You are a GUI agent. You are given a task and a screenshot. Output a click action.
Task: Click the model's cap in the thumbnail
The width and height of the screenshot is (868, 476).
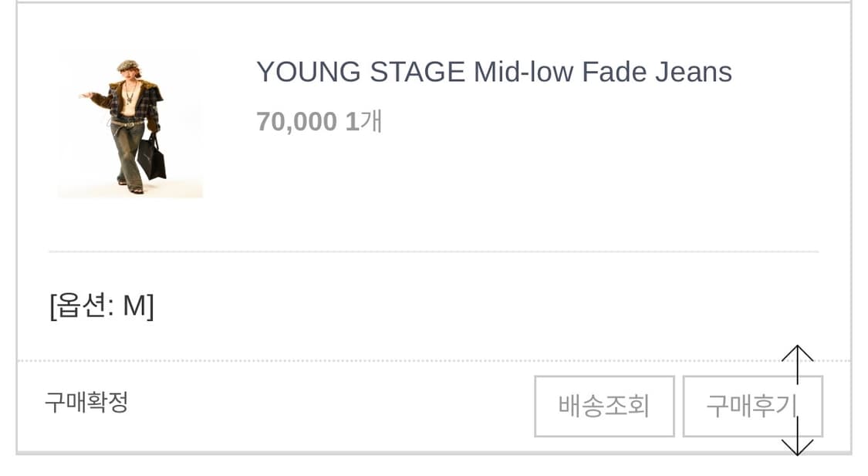pyautogui.click(x=127, y=66)
